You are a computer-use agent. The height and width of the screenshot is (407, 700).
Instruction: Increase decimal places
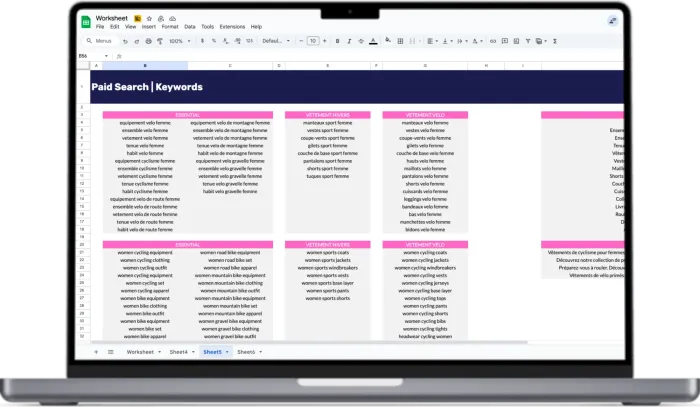click(x=238, y=41)
